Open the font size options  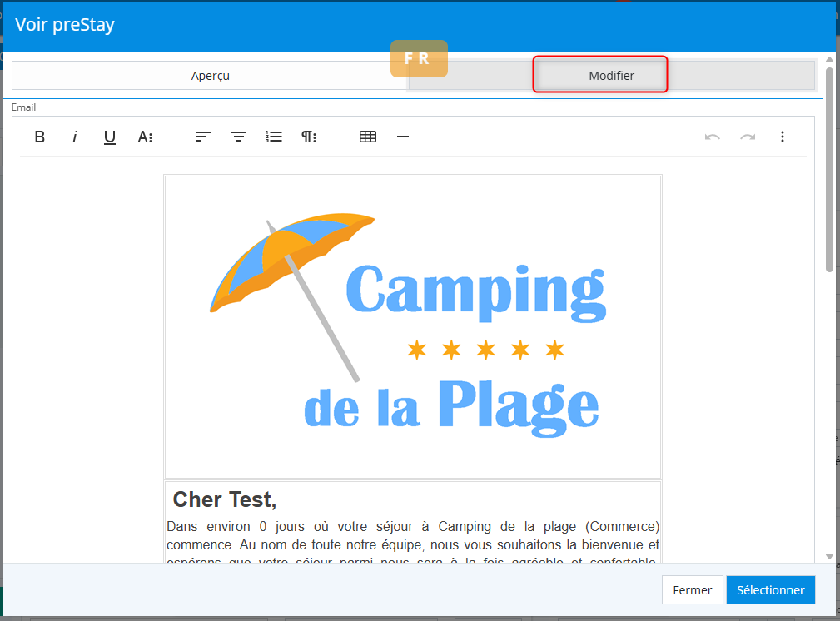coord(145,137)
